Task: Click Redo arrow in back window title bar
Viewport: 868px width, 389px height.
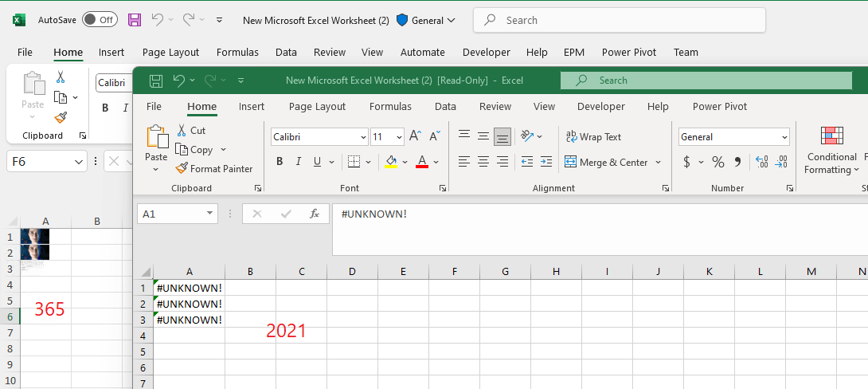Action: tap(190, 20)
